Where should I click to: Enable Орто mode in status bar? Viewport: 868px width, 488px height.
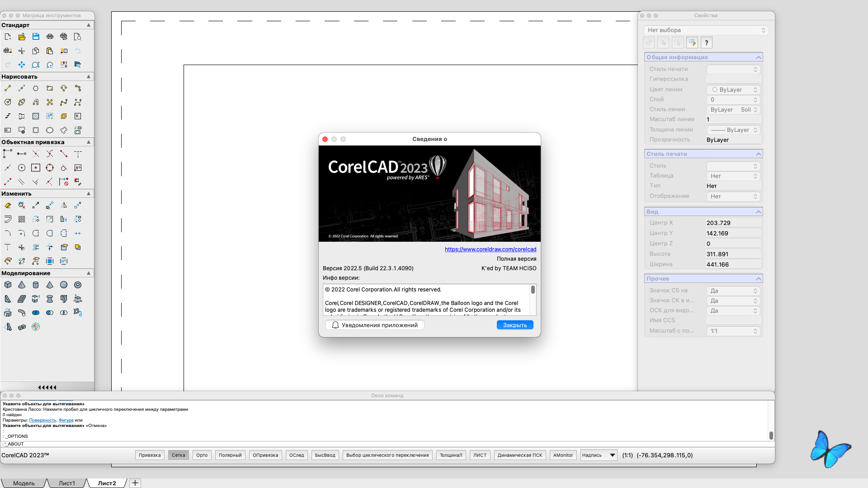point(202,455)
